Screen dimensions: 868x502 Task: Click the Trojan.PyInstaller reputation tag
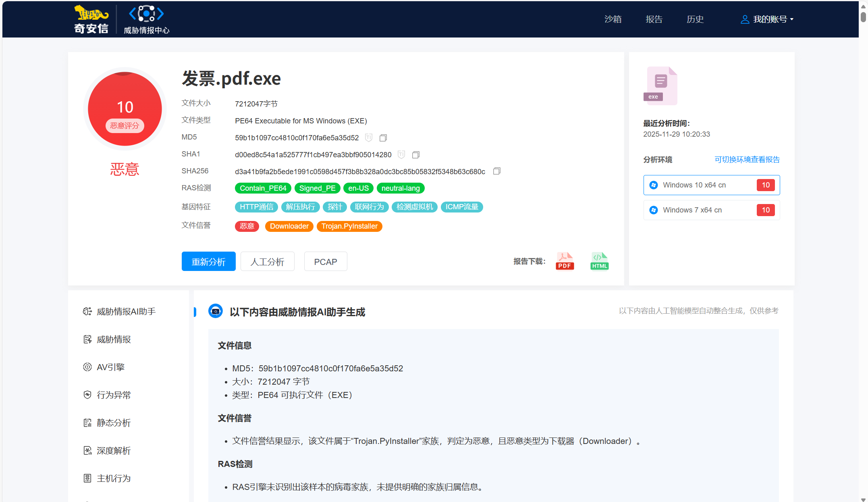click(349, 226)
